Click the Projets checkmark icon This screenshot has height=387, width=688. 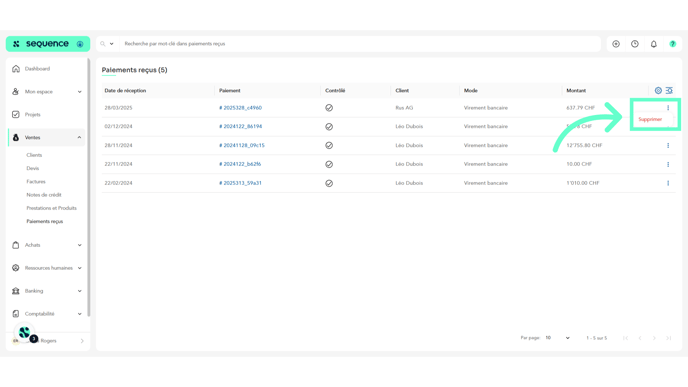coord(16,115)
